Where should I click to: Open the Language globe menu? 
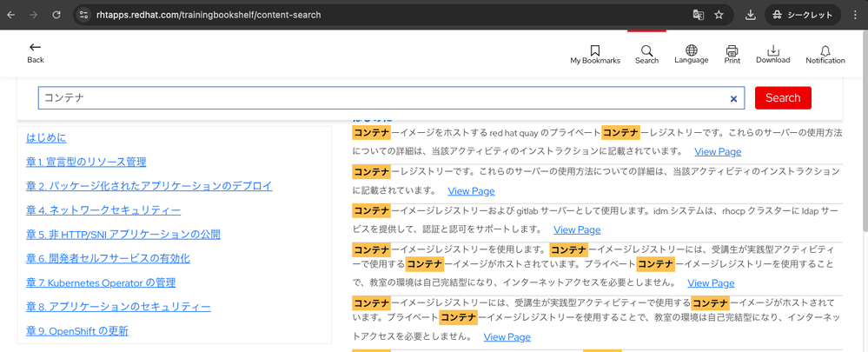click(691, 51)
